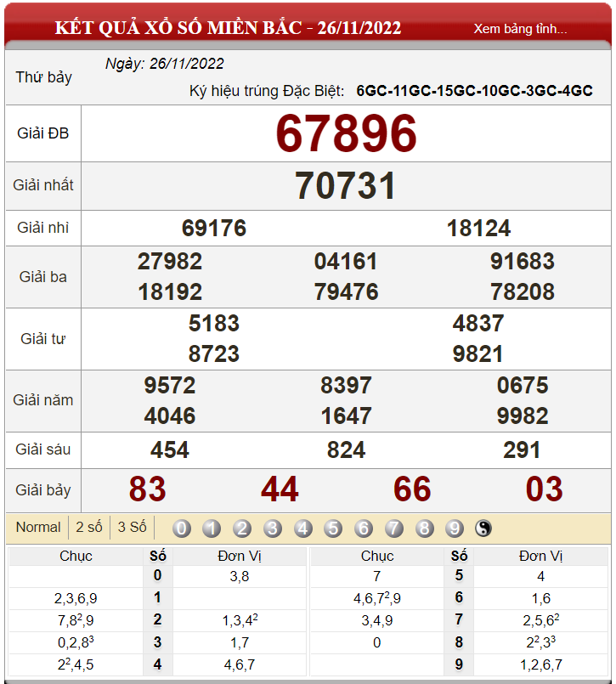Click fourth prize number 5183
The width and height of the screenshot is (616, 684).
pyautogui.click(x=214, y=323)
